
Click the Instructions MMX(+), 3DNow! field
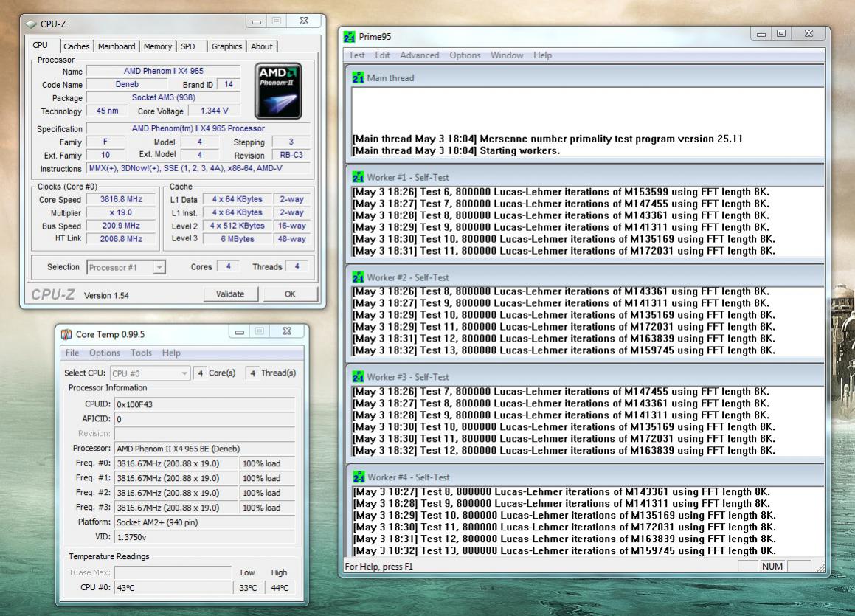click(x=198, y=168)
